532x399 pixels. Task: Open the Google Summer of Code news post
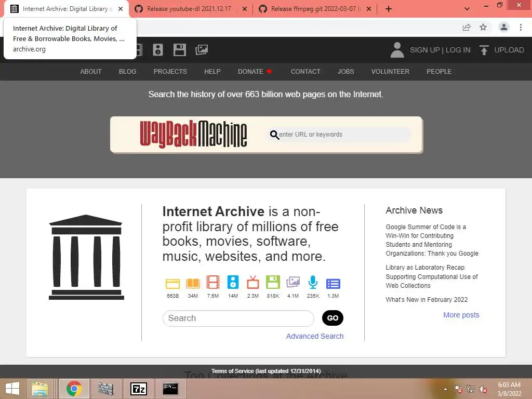[432, 240]
